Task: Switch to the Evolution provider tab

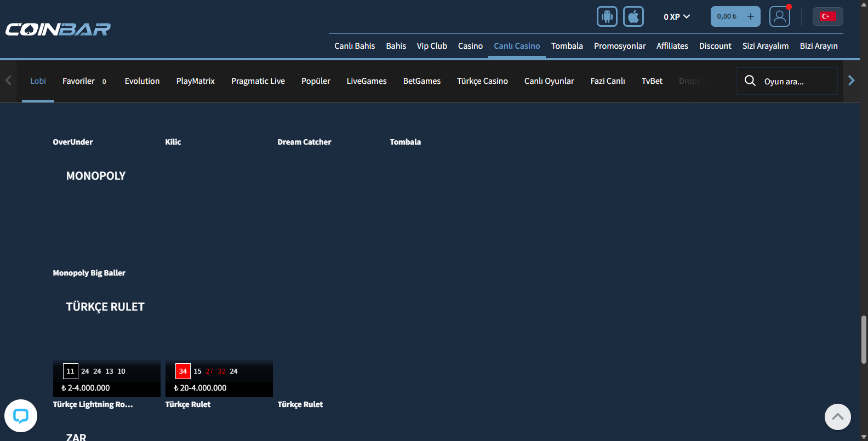Action: pos(142,81)
